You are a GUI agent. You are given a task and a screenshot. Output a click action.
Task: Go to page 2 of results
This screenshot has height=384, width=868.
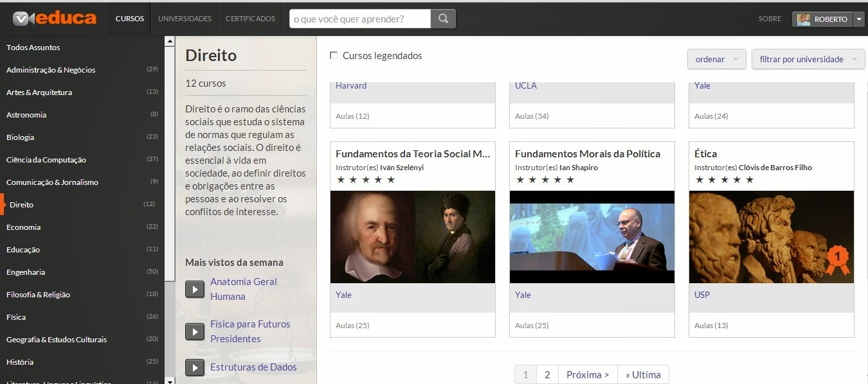coord(547,375)
